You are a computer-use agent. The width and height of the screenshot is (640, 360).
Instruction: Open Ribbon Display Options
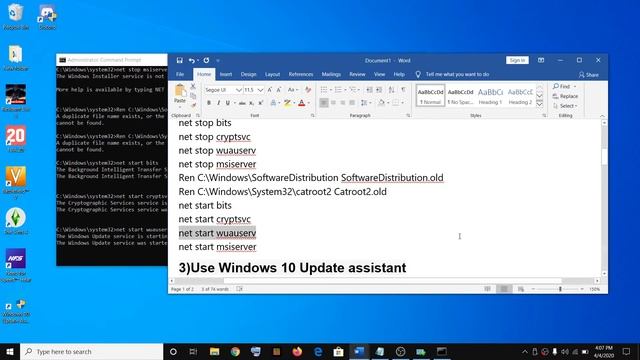[541, 60]
